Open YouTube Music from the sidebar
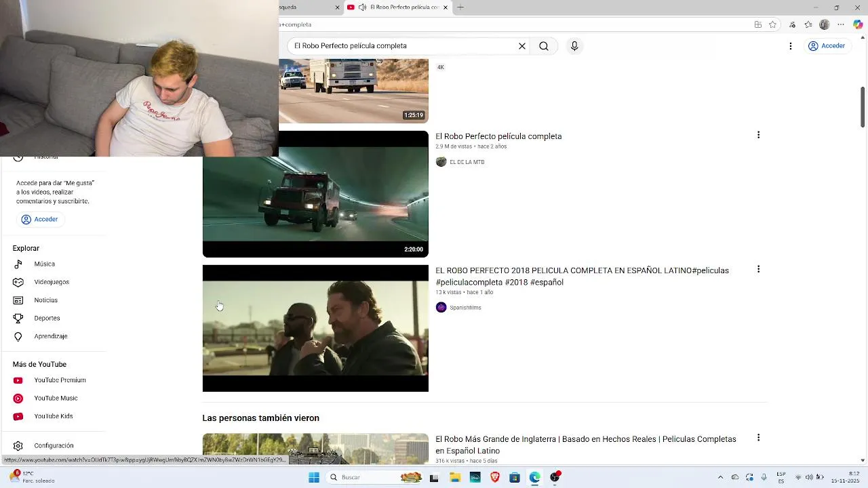The height and width of the screenshot is (488, 868). [x=54, y=399]
